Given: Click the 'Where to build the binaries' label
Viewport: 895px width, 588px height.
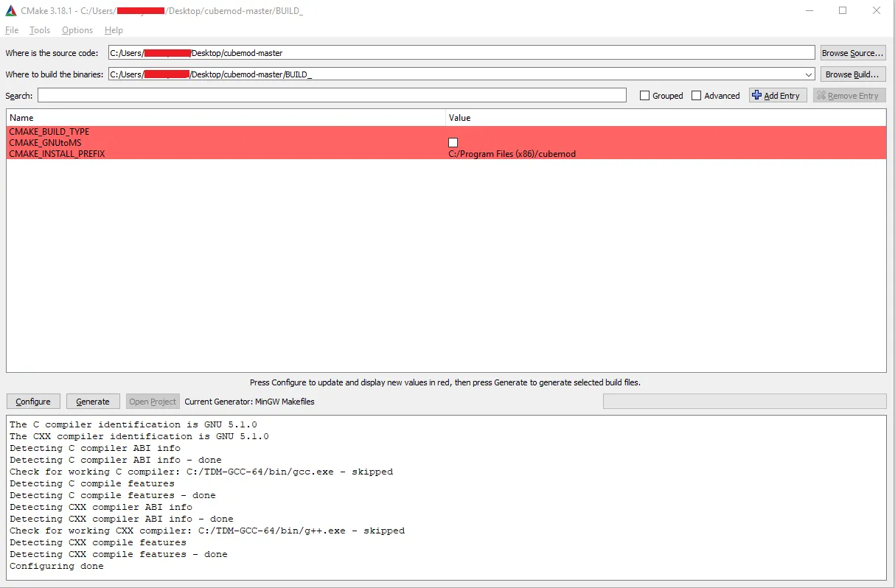Looking at the screenshot, I should click(x=55, y=74).
